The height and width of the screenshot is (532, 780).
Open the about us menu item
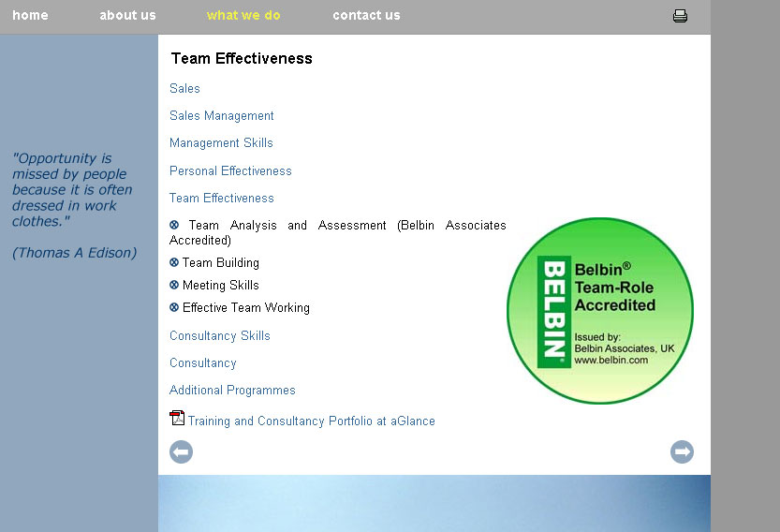(x=128, y=15)
